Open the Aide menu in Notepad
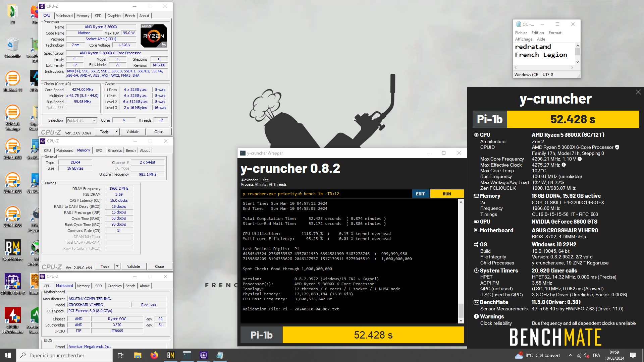 click(541, 39)
